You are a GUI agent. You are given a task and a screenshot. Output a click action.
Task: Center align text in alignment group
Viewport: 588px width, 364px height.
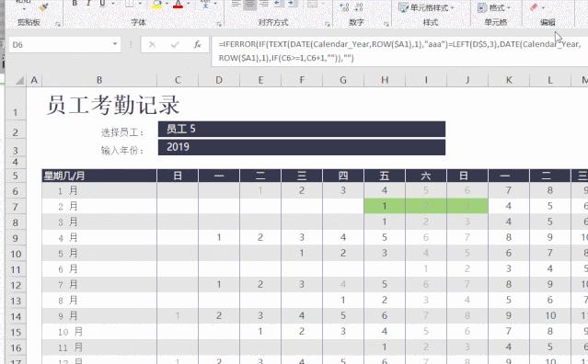tap(249, 5)
